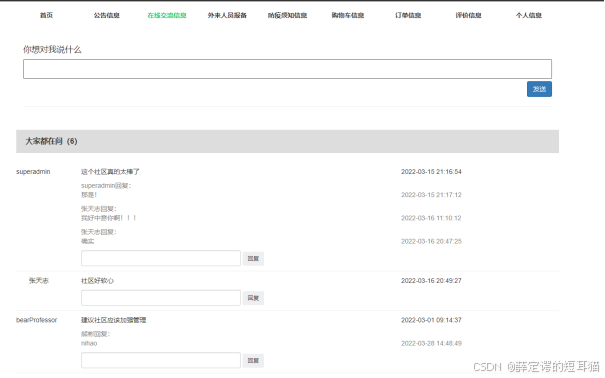Click 回复 button for 张天志's post
The image size is (605, 378).
pos(253,298)
